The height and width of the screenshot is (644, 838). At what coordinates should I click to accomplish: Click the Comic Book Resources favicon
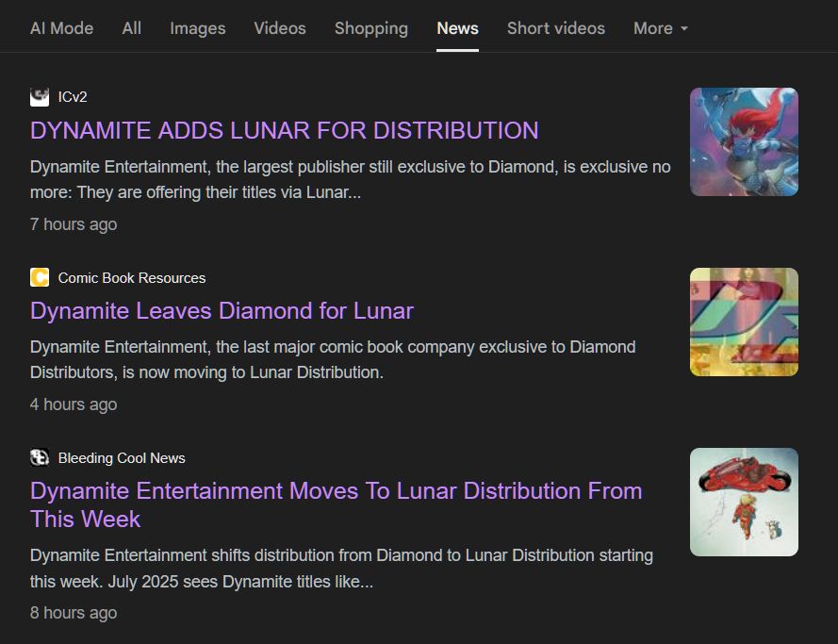(40, 277)
